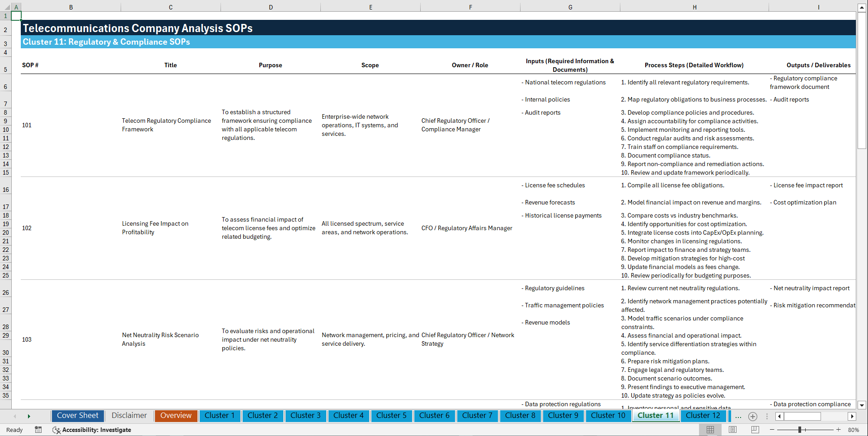Select column H header

(694, 7)
